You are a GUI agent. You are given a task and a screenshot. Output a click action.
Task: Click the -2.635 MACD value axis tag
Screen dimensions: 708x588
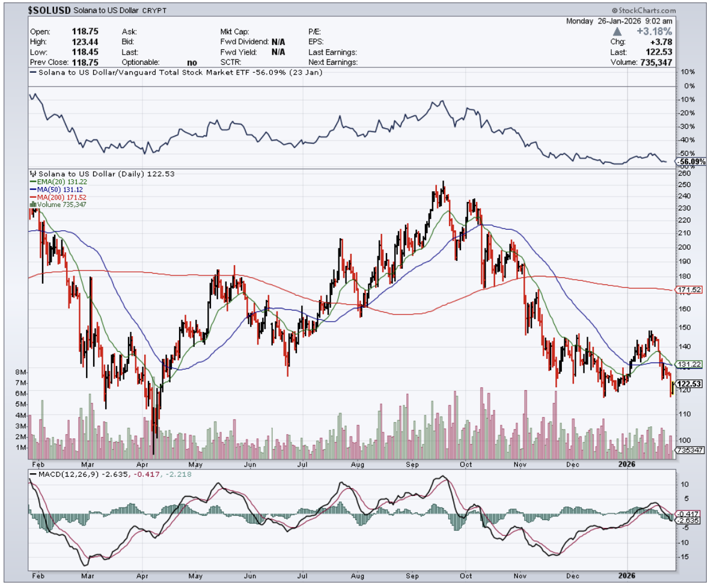(x=686, y=521)
